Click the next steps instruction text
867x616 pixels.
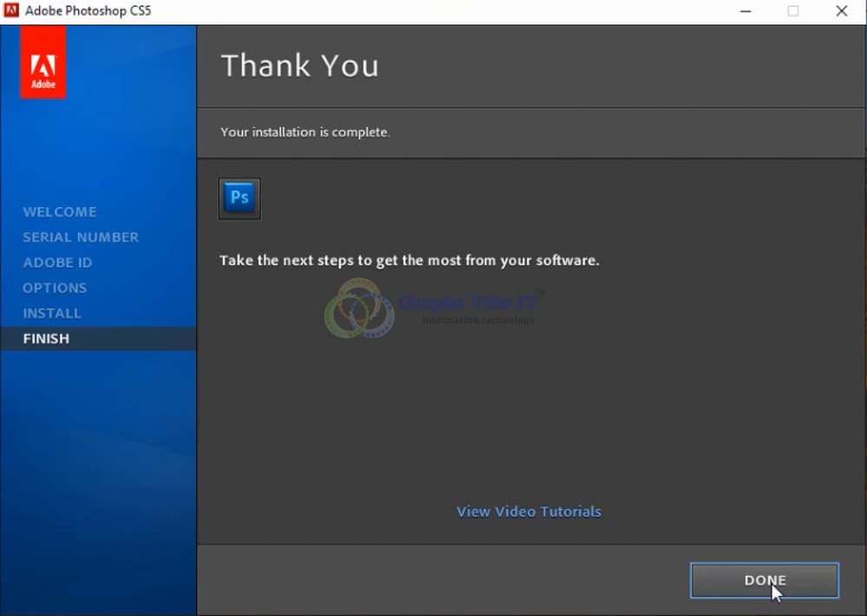(408, 260)
